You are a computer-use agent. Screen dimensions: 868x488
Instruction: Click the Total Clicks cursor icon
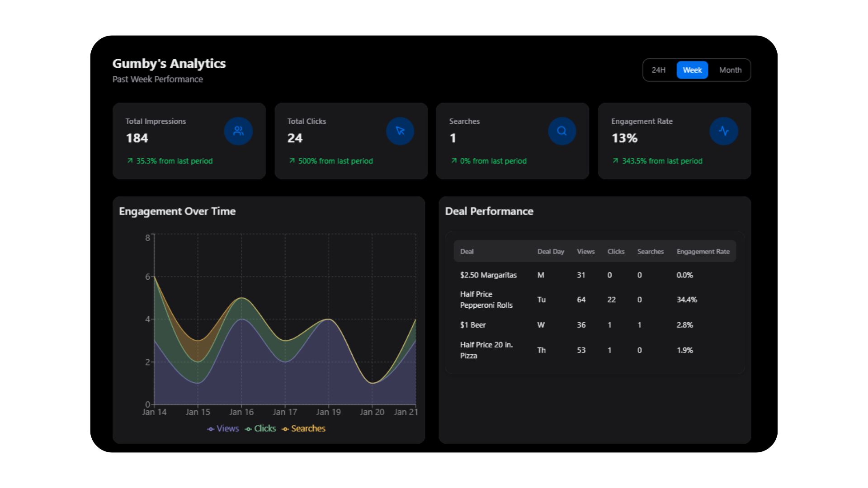[x=400, y=131]
